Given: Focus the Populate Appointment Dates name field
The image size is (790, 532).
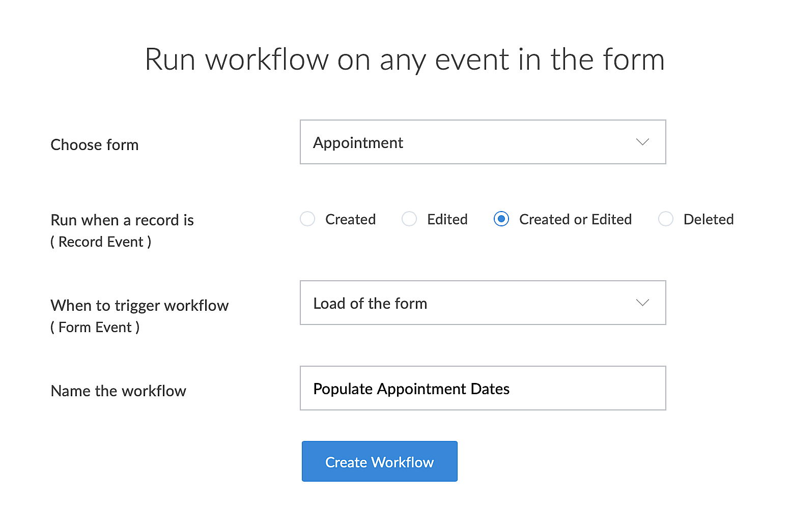Looking at the screenshot, I should coord(482,389).
